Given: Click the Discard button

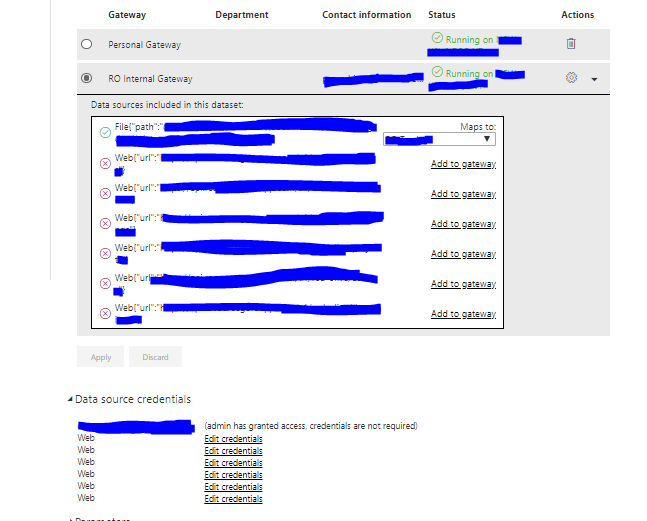Looking at the screenshot, I should point(155,357).
